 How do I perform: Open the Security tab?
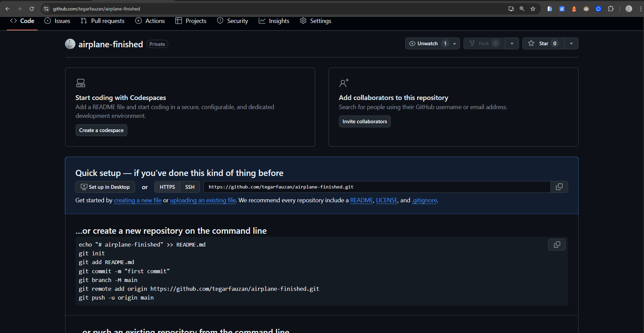(232, 21)
